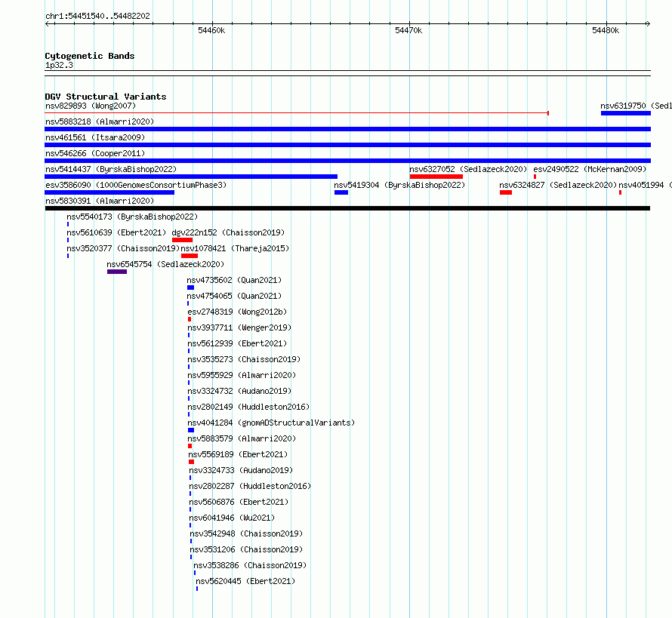Click nsv5612939 (Ebert2021) label
Image resolution: width=672 pixels, height=618 pixels.
[237, 343]
